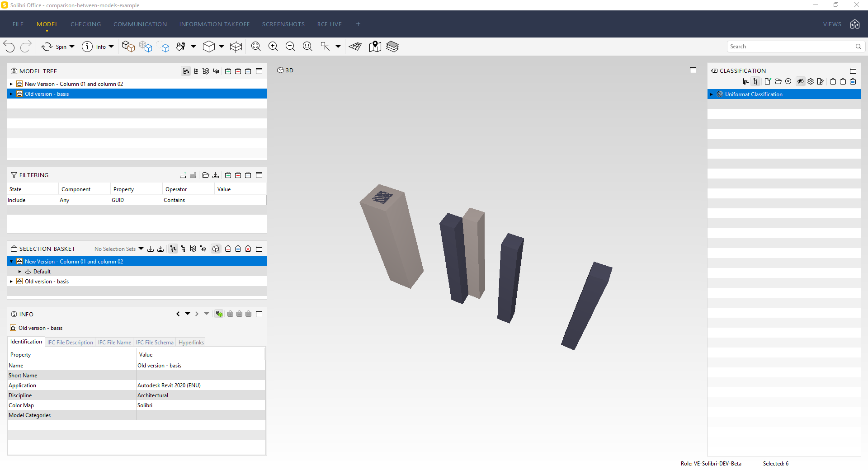This screenshot has width=868, height=470.
Task: Click the Zoom to fit icon
Action: tap(256, 47)
